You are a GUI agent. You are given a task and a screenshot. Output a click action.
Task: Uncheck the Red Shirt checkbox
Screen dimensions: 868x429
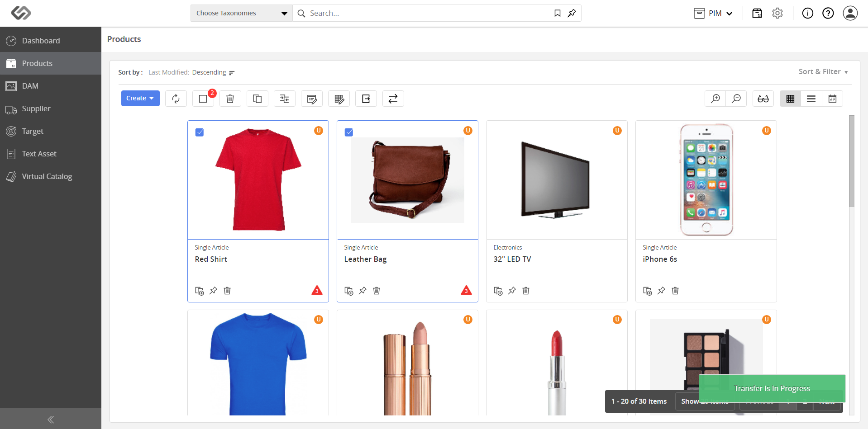point(200,132)
